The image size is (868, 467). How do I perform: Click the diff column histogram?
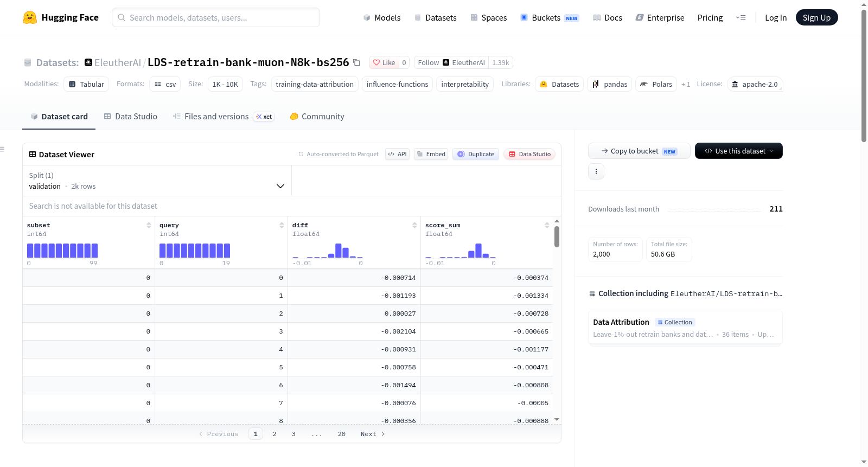point(328,251)
